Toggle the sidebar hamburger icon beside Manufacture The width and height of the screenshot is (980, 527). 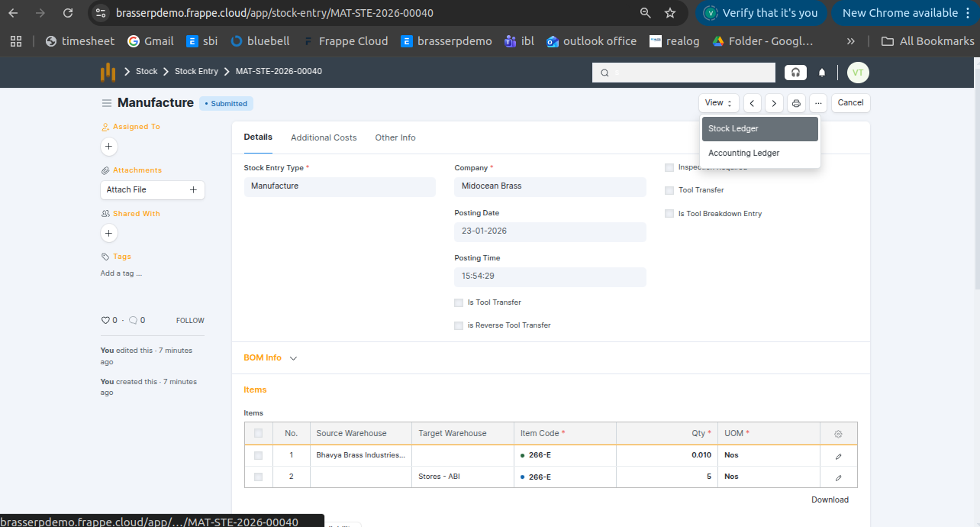tap(107, 103)
